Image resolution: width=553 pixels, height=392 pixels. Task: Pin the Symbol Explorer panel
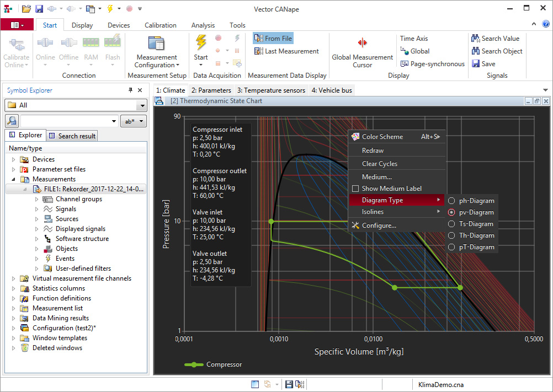point(130,90)
